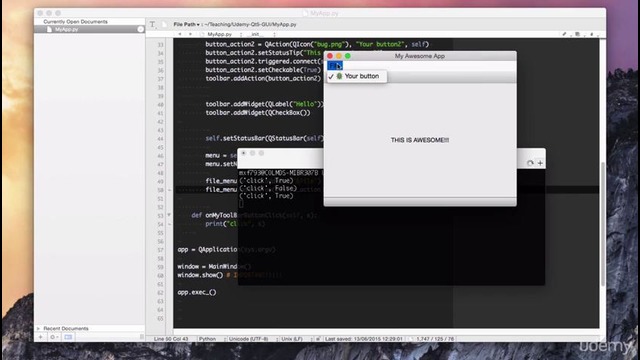Click the window.show() line in the editor
Viewport: 640px width, 360px height.
click(x=200, y=275)
